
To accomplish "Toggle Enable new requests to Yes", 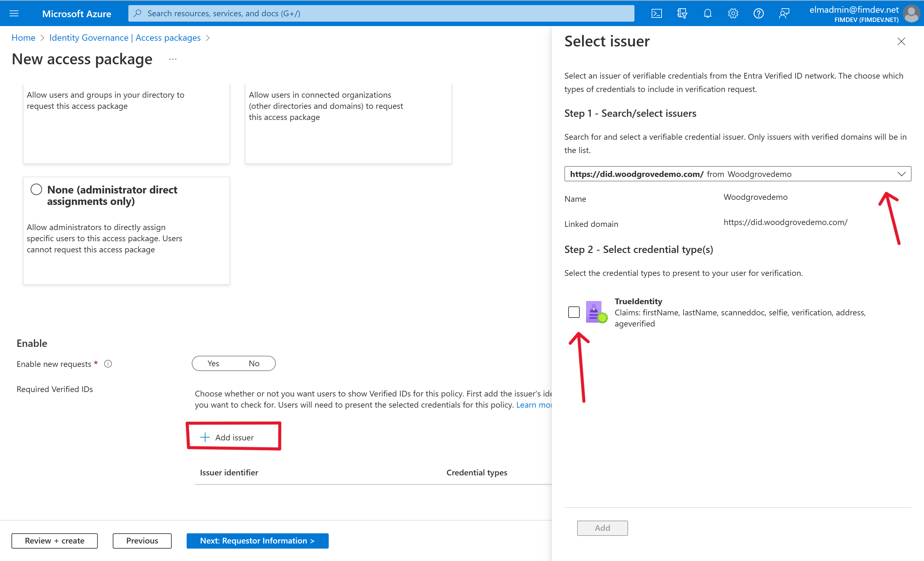I will 212,363.
